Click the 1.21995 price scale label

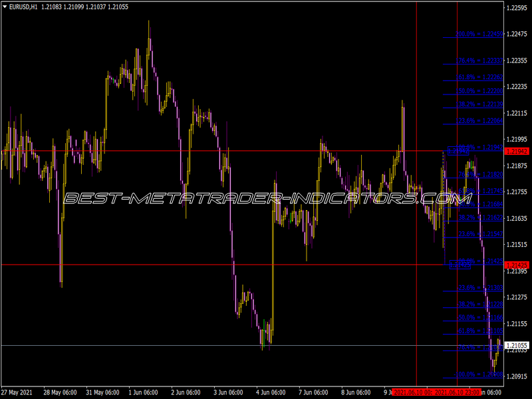coord(517,139)
